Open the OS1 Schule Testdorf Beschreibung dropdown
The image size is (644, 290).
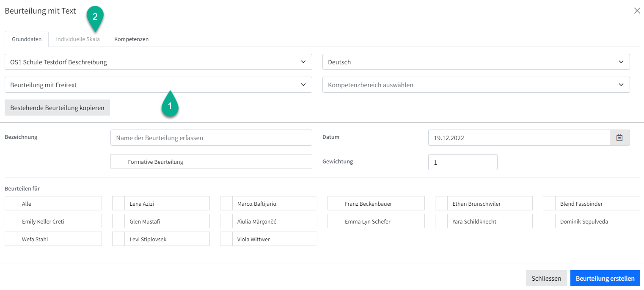pyautogui.click(x=158, y=62)
